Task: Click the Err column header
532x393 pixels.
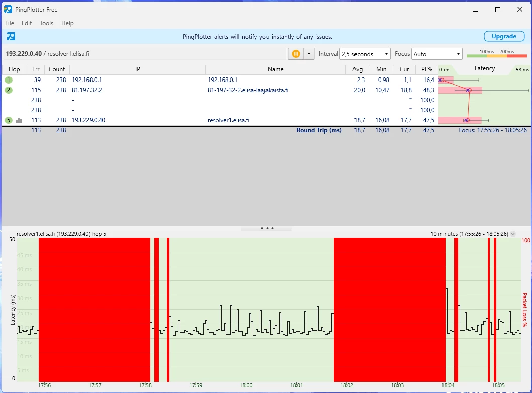Action: tap(36, 69)
